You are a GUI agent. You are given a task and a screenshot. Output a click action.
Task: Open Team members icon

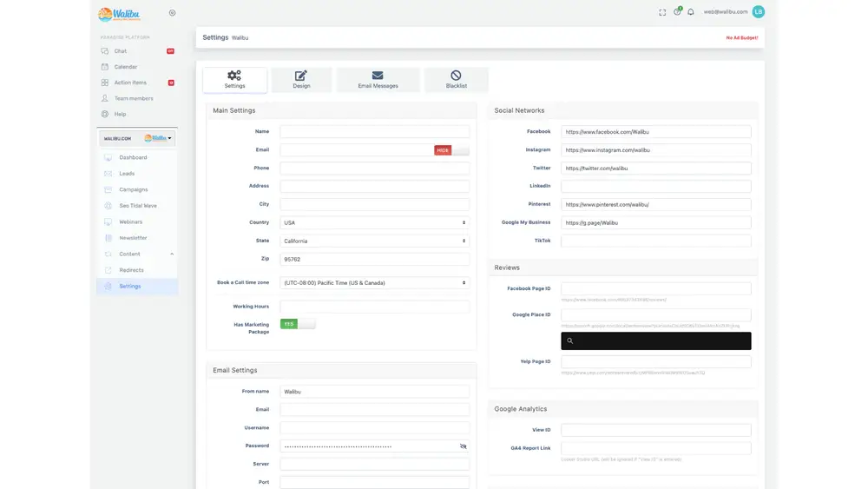(105, 98)
